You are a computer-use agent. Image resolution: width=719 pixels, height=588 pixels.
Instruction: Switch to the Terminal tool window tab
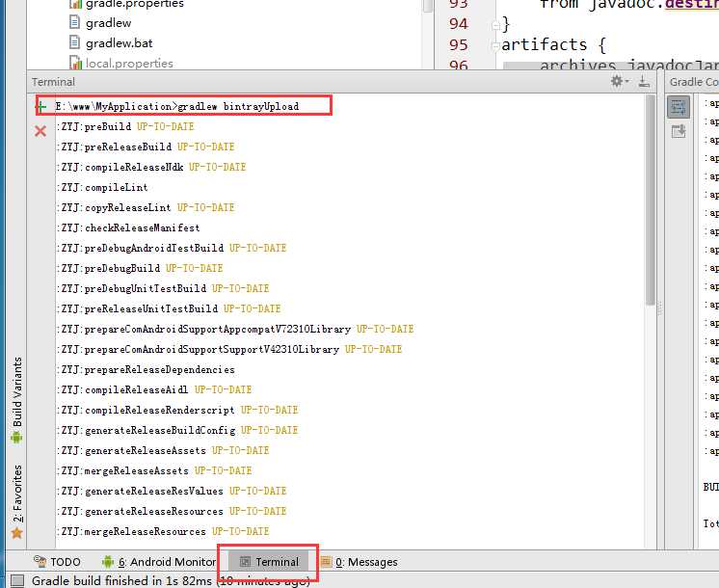270,562
